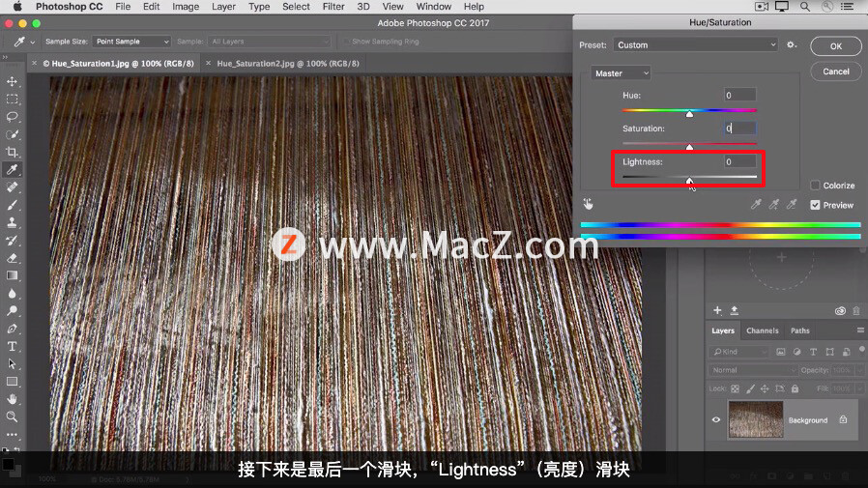Open the Layer menu
The image size is (868, 488).
pos(223,7)
